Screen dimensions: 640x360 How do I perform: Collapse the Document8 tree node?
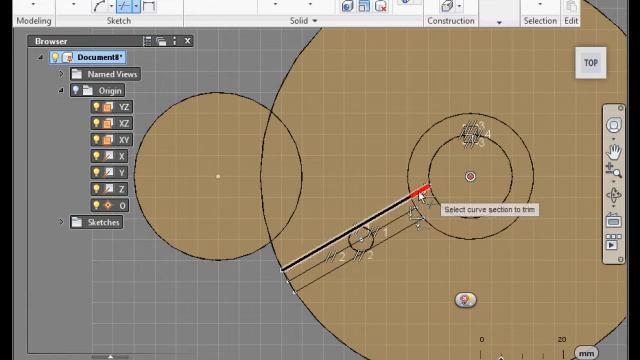(40, 58)
